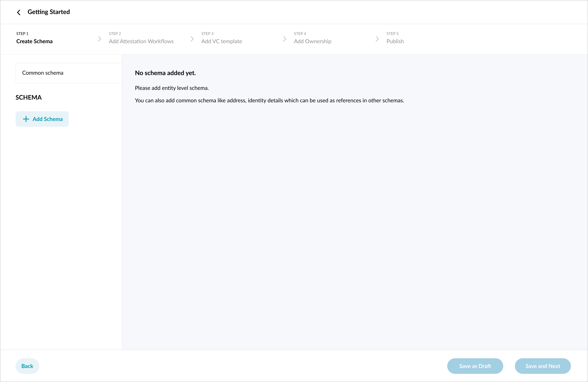Click the Getting Started title
Viewport: 588px width, 382px height.
[x=49, y=12]
